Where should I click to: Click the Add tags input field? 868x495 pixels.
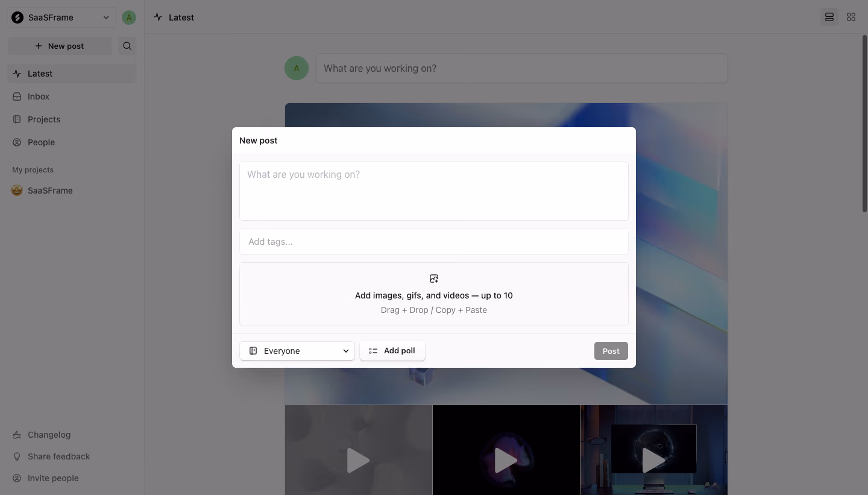pos(434,242)
